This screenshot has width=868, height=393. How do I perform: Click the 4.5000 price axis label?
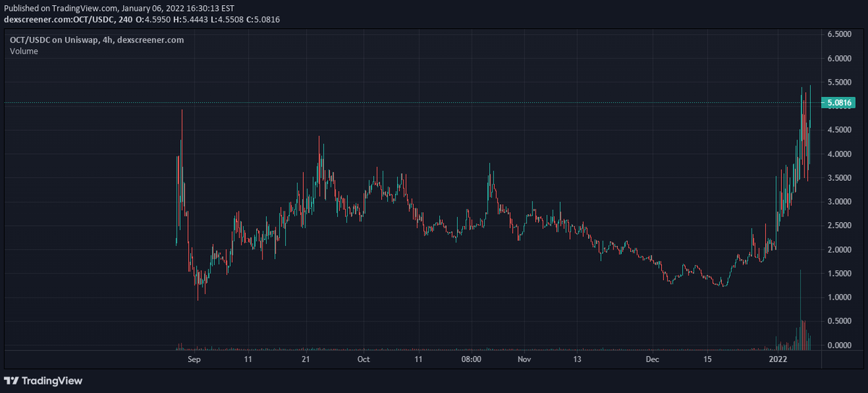click(x=839, y=130)
